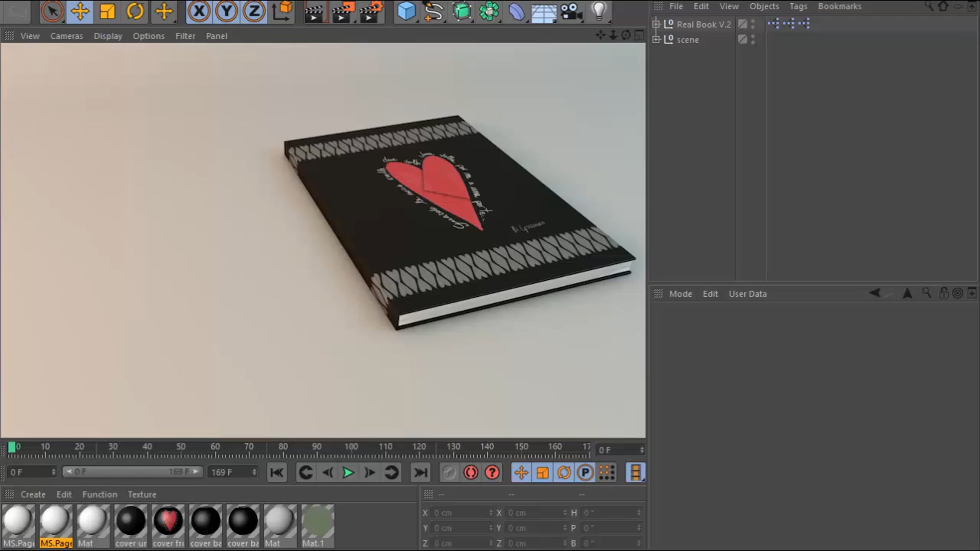The image size is (980, 551).
Task: Click Render View clapperboard icon
Action: (314, 11)
